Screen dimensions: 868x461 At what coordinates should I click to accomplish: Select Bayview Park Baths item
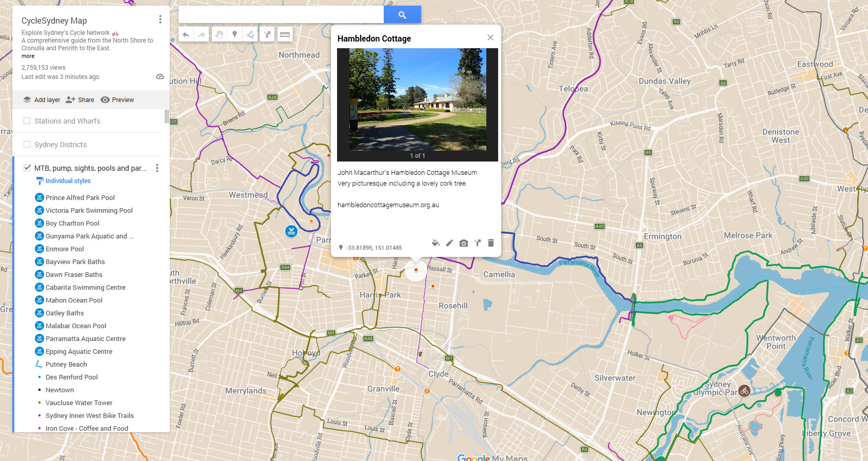(75, 262)
